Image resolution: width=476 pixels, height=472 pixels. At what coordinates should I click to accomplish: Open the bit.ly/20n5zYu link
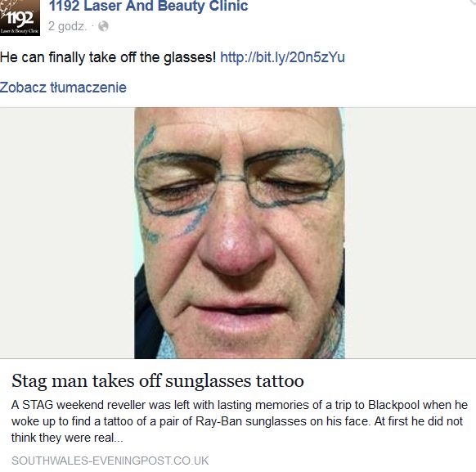282,57
